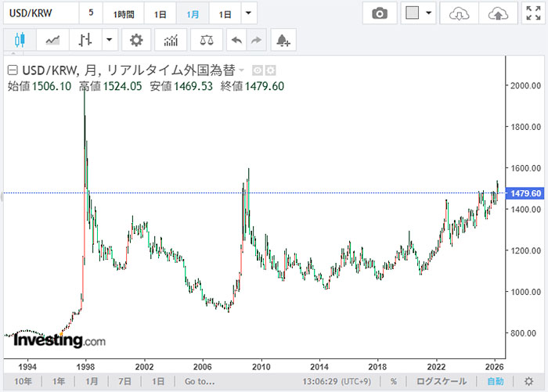Undo the last chart action
Screen dimensions: 548x392
pyautogui.click(x=236, y=39)
